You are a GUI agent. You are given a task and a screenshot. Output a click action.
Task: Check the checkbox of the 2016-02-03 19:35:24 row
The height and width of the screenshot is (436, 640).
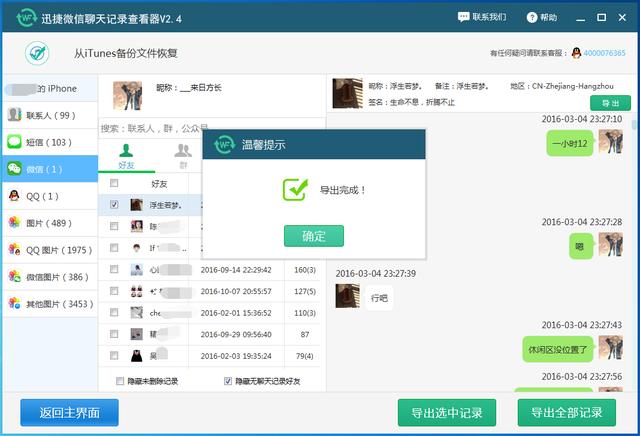click(x=114, y=356)
